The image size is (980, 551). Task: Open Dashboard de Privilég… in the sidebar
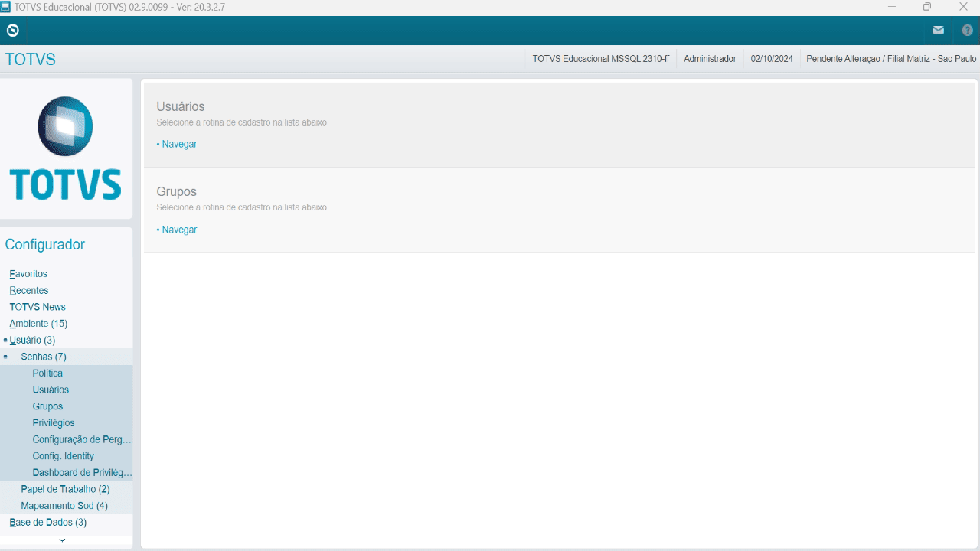[82, 473]
